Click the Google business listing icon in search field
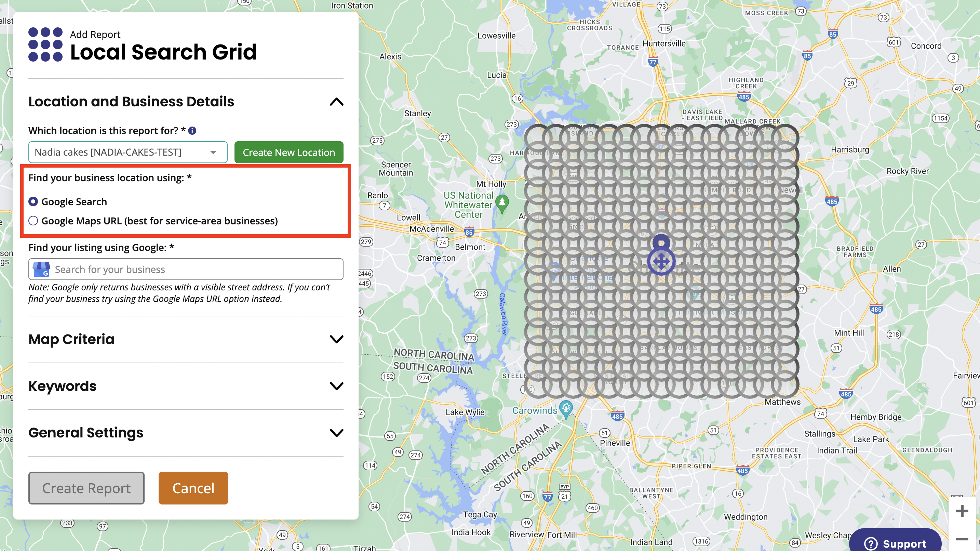 41,269
